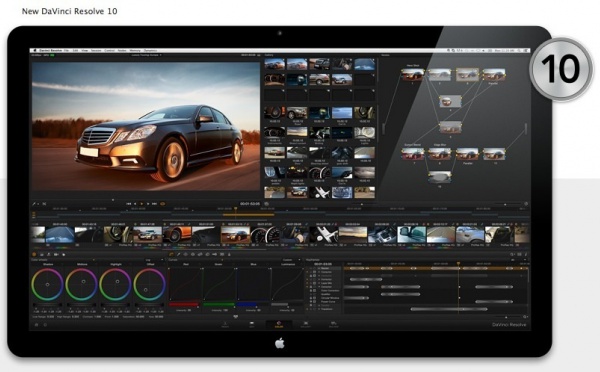Adjust the red curve intensity slider
Image resolution: width=600 pixels, height=372 pixels.
point(184,305)
